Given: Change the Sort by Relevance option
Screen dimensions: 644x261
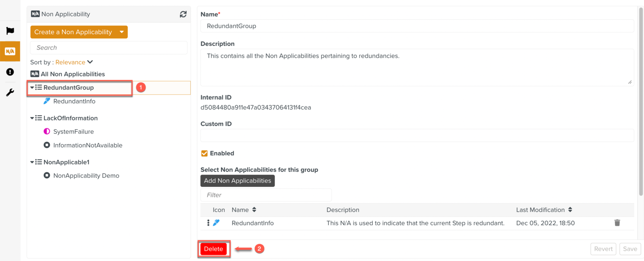Looking at the screenshot, I should point(74,62).
